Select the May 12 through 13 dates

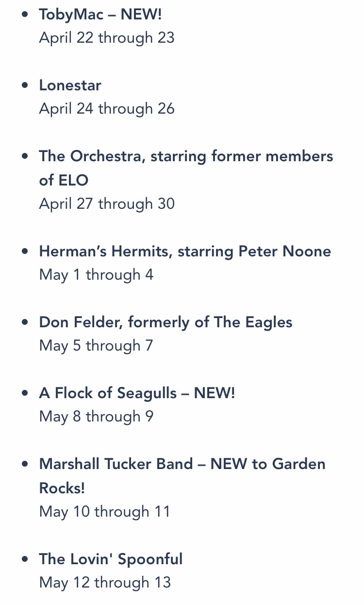[105, 582]
